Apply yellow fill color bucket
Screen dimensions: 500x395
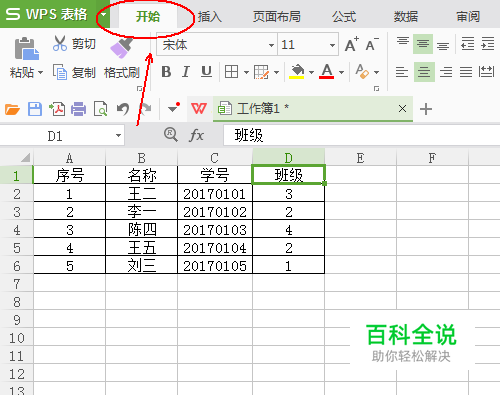pyautogui.click(x=297, y=72)
